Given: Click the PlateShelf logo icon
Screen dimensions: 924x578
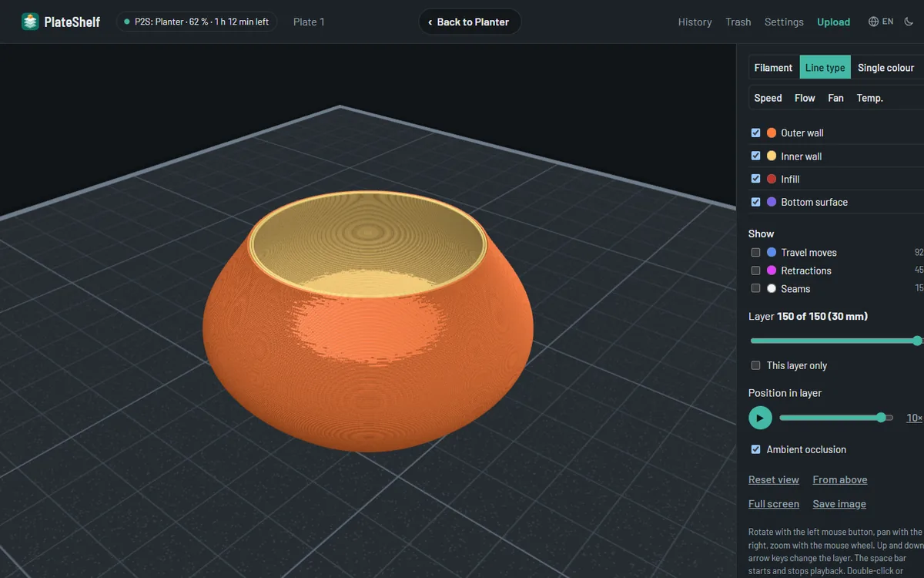Looking at the screenshot, I should tap(30, 22).
